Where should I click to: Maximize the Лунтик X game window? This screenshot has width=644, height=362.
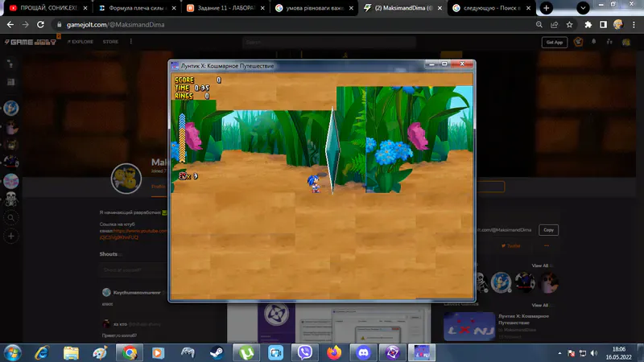[444, 64]
